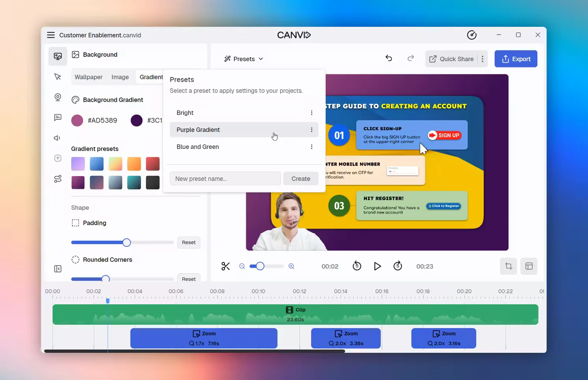Open the webcam settings sidebar icon
This screenshot has width=588, height=380.
pyautogui.click(x=58, y=97)
